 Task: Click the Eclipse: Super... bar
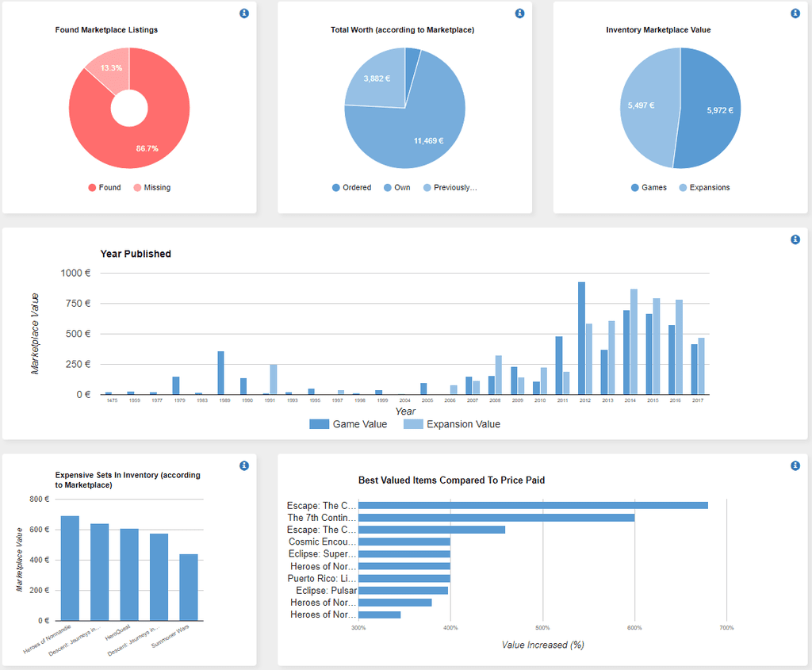pos(404,554)
